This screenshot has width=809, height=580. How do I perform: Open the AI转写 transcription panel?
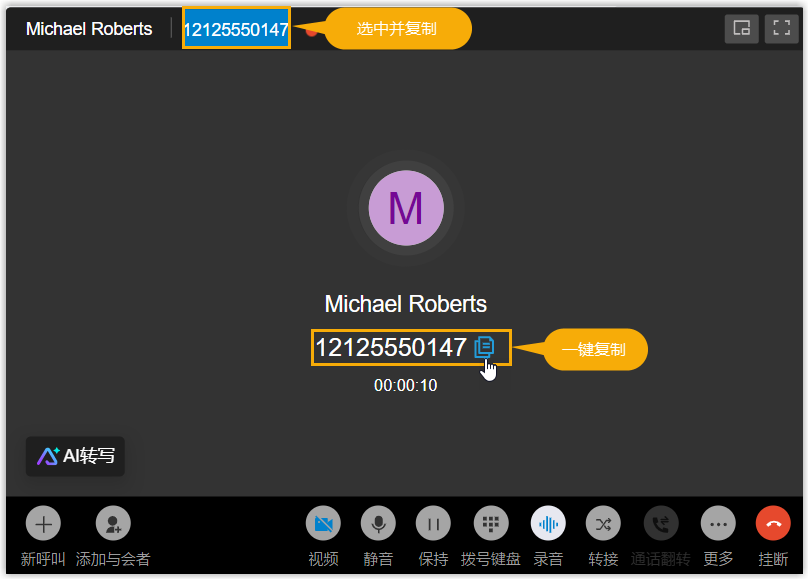pos(76,457)
